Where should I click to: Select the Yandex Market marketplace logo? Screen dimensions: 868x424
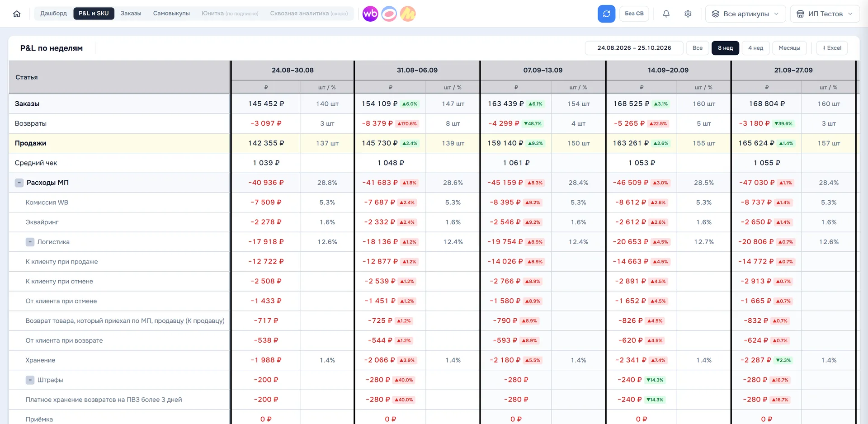(x=408, y=14)
